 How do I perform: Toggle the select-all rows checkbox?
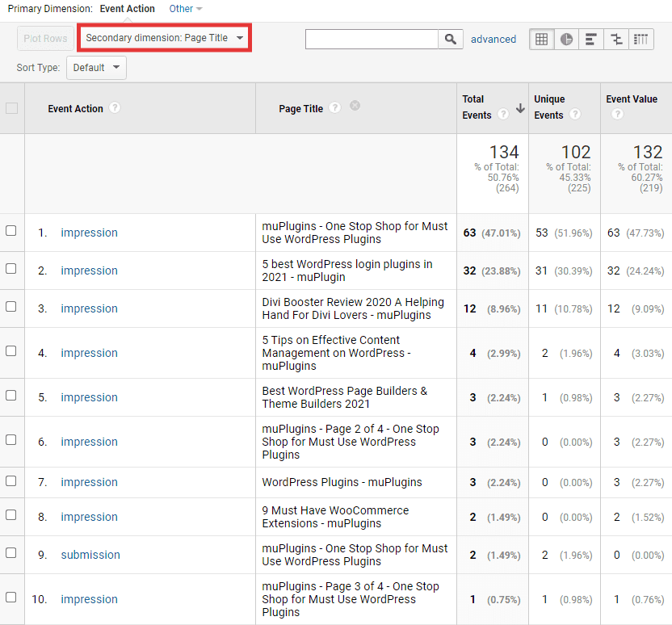coord(11,108)
